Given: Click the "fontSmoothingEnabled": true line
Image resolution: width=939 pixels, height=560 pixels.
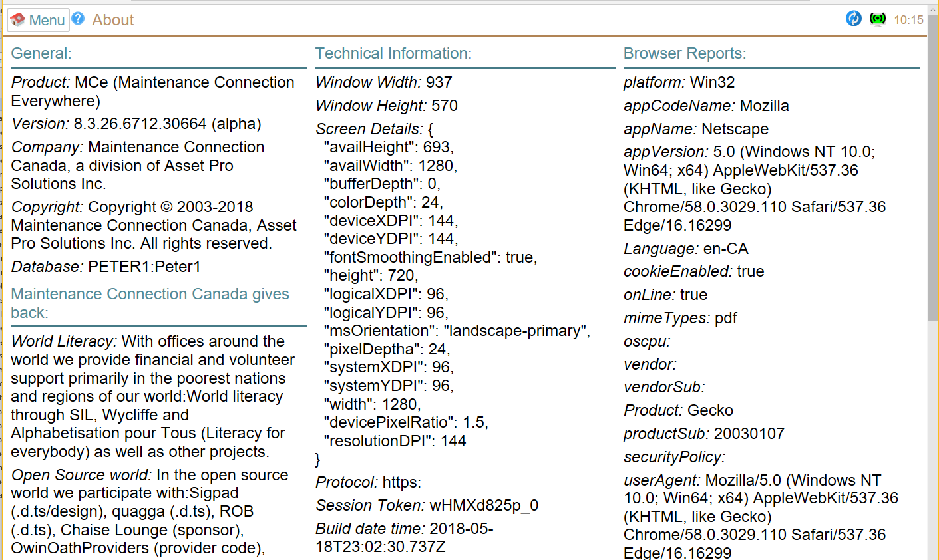Looking at the screenshot, I should [x=431, y=257].
